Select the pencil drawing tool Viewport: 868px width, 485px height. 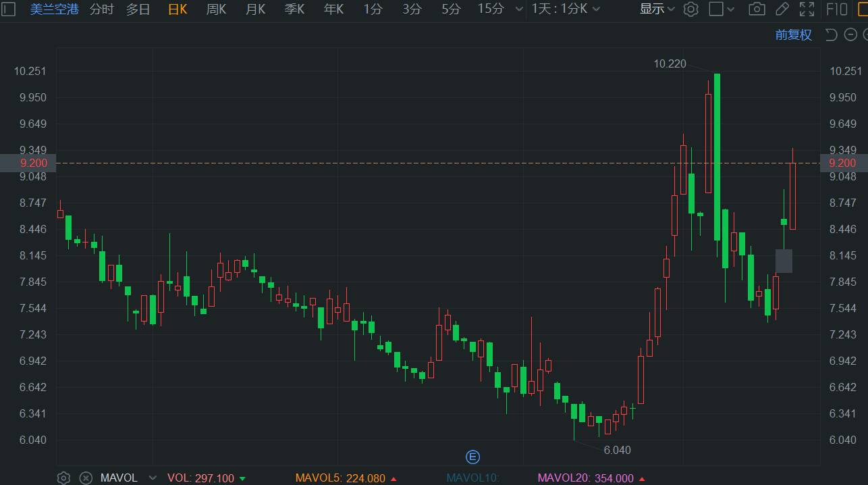click(782, 9)
